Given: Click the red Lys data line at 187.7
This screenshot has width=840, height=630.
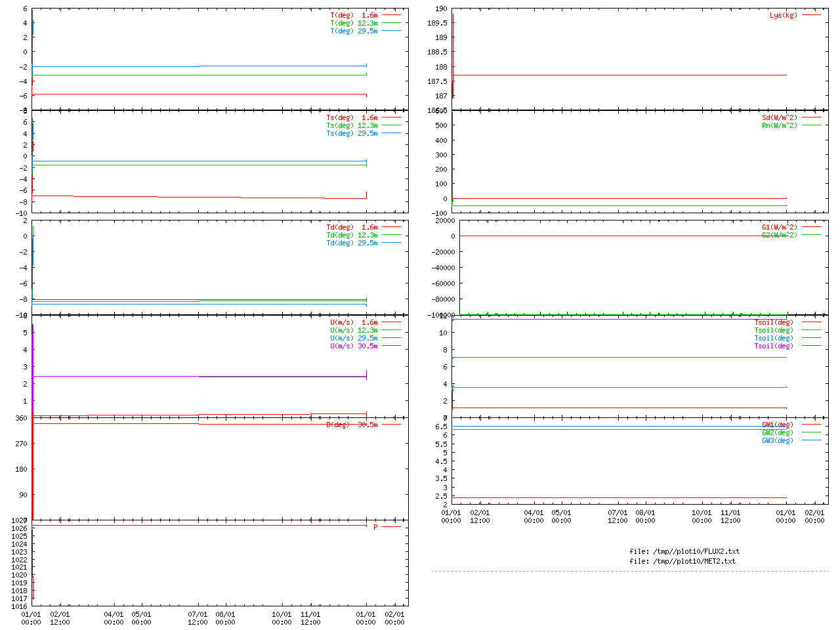Looking at the screenshot, I should point(619,75).
